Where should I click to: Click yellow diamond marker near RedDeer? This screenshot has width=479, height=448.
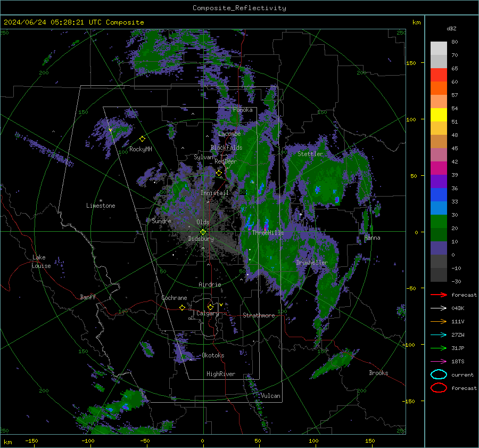coord(219,173)
